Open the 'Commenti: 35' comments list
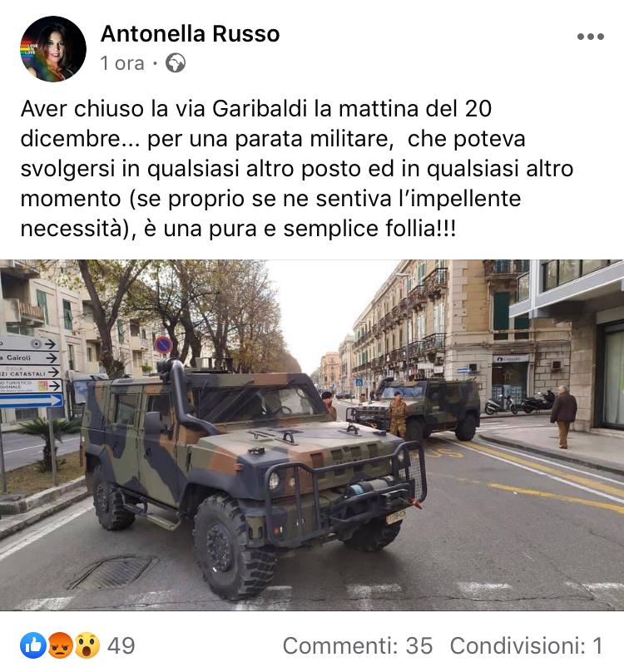624x672 pixels. point(358,645)
